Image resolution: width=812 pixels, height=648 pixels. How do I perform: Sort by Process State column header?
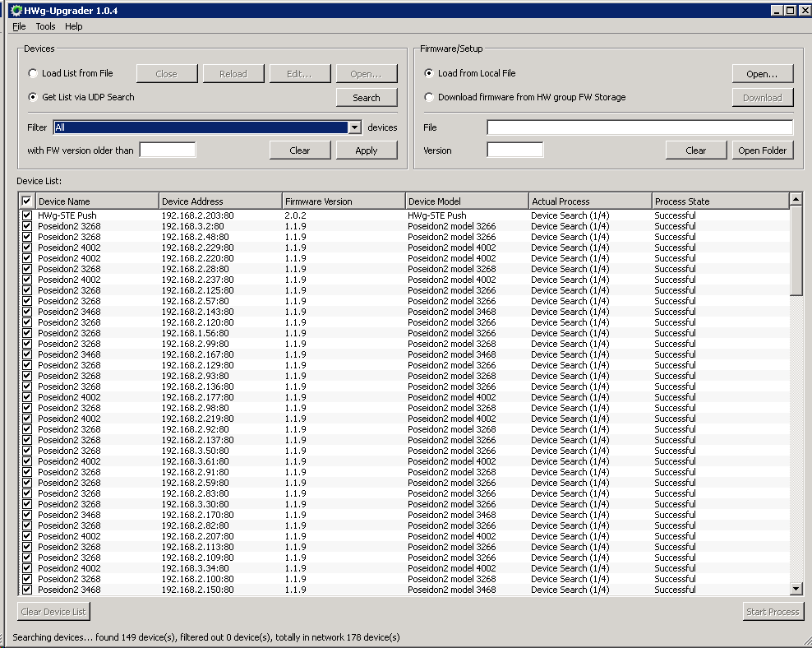(720, 201)
